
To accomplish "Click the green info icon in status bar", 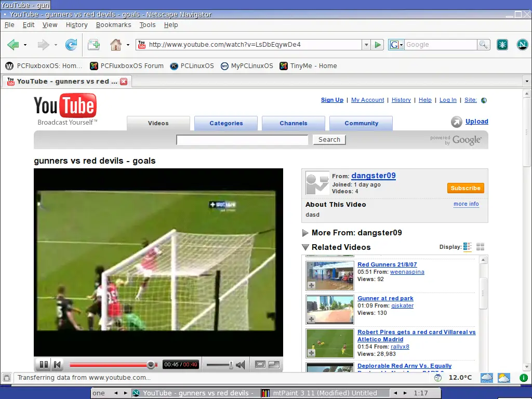I will click(x=524, y=378).
